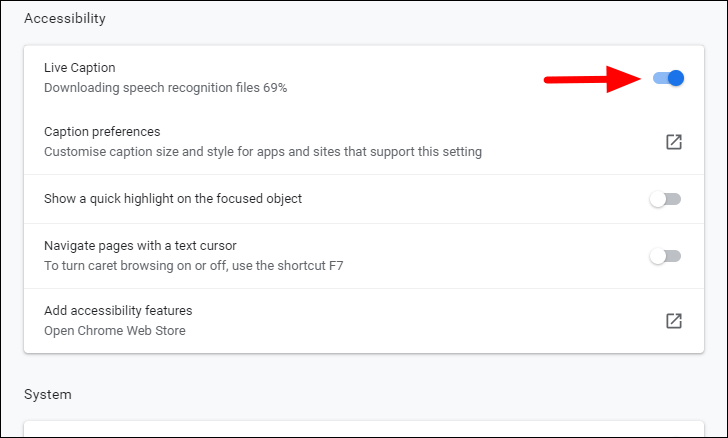Open Caption preferences external link icon

point(674,142)
